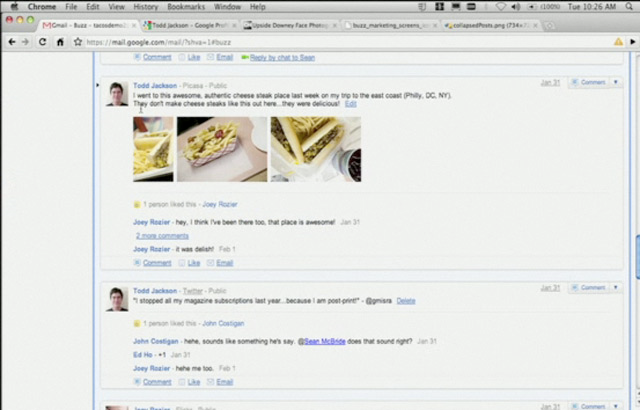Open Spotlight search magnifier

pos(629,6)
